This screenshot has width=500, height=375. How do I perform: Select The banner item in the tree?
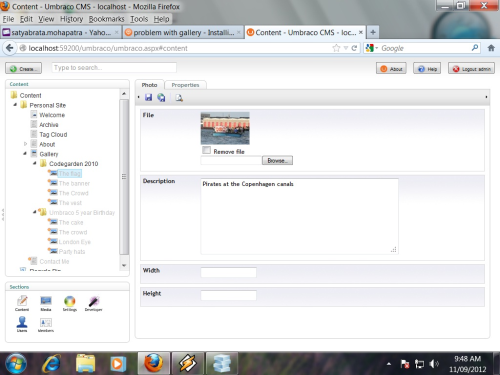coord(74,183)
